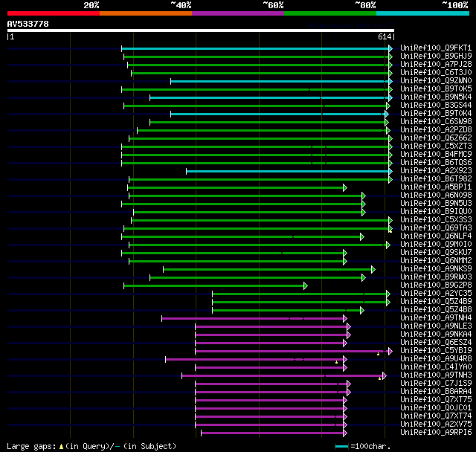Select the white AV533778 query sequence bar

point(201,30)
